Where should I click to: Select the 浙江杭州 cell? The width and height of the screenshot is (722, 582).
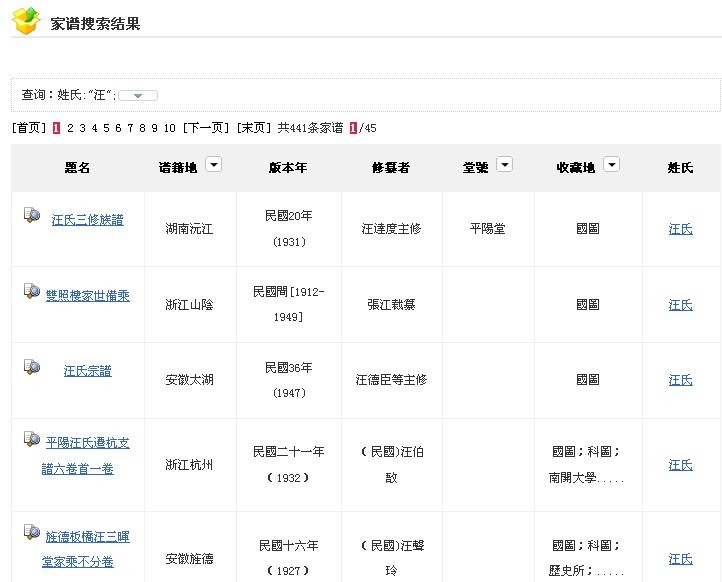(189, 465)
